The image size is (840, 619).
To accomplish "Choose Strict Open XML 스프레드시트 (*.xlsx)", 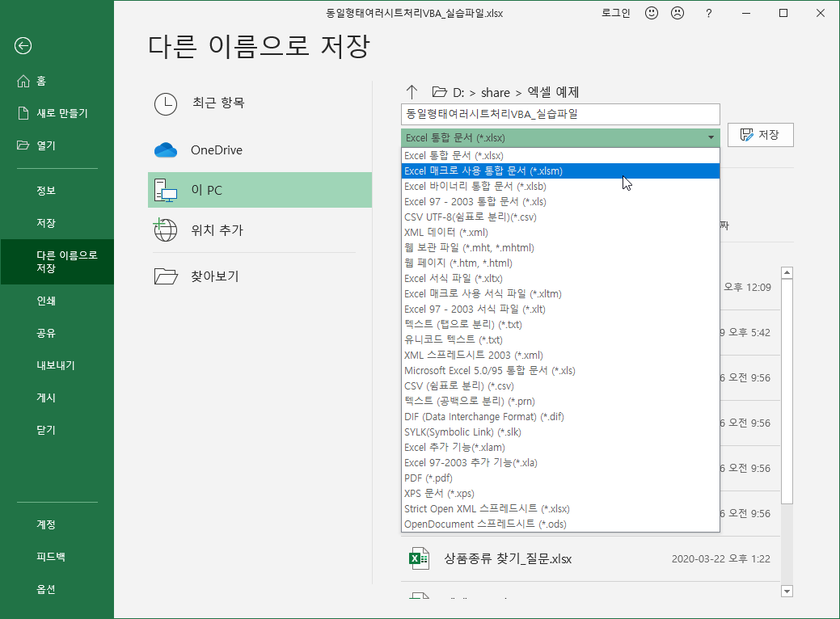I will coord(560,508).
